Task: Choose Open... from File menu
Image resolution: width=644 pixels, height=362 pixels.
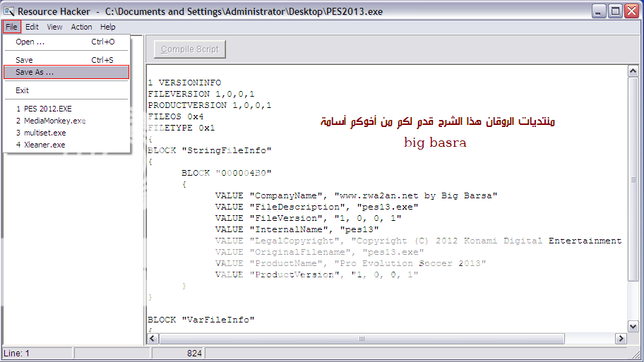Action: [x=66, y=42]
